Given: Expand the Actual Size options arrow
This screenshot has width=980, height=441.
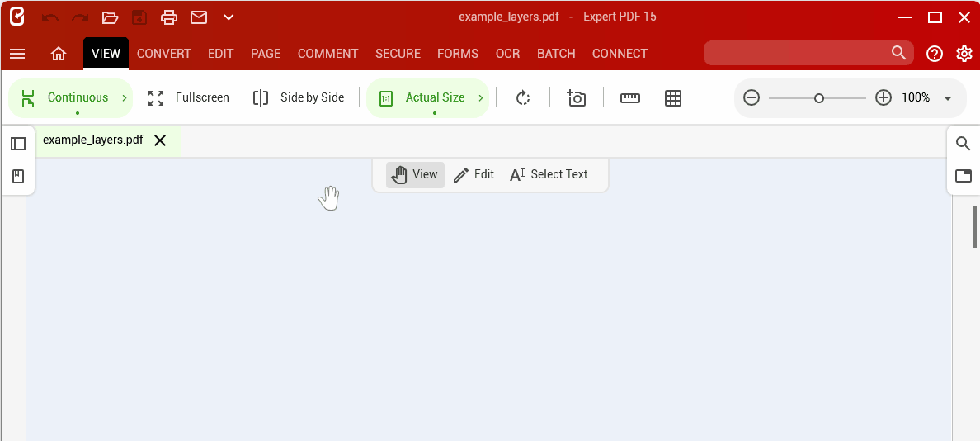Looking at the screenshot, I should point(481,97).
